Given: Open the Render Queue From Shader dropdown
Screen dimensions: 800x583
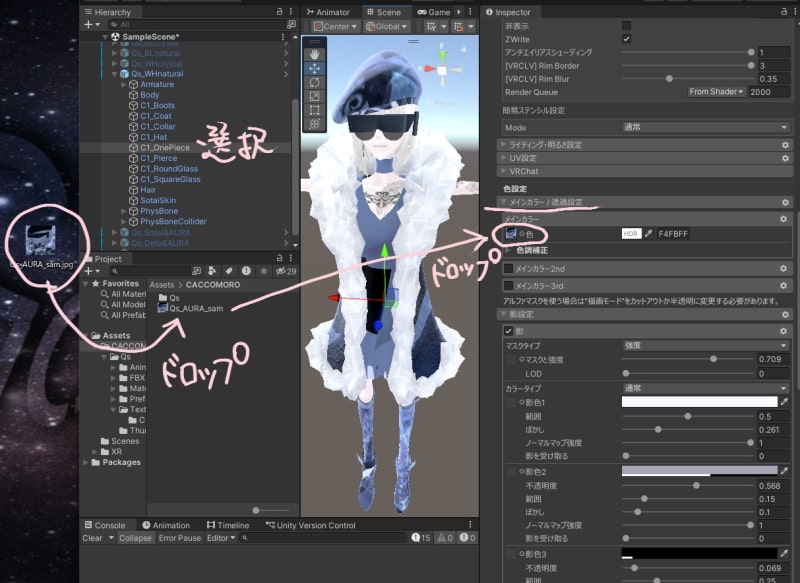Looking at the screenshot, I should click(x=717, y=91).
